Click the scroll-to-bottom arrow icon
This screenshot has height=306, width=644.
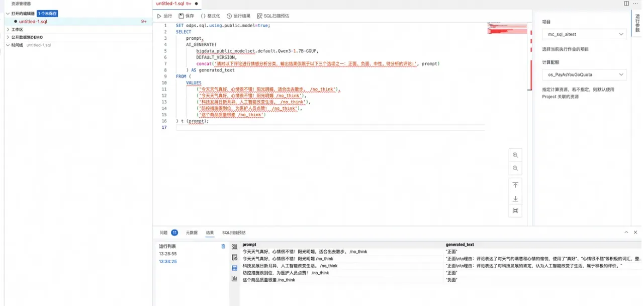click(515, 198)
